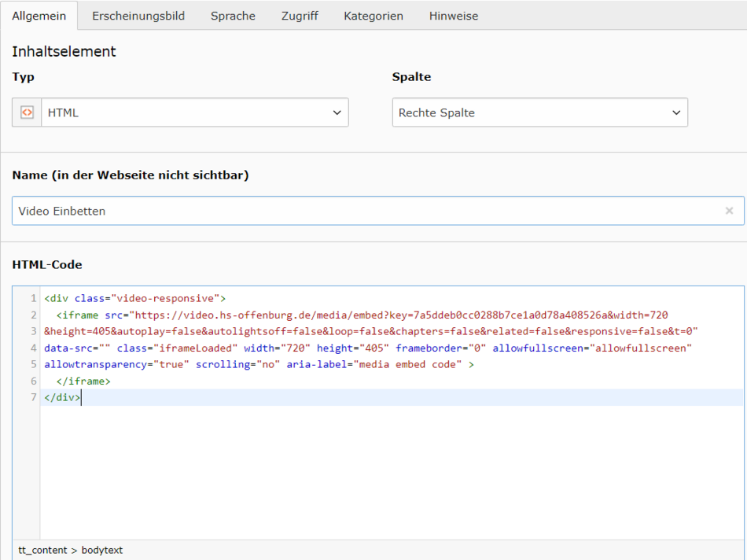Screen dimensions: 747x560
Task: Click the empty code area below line 7
Action: click(392, 472)
